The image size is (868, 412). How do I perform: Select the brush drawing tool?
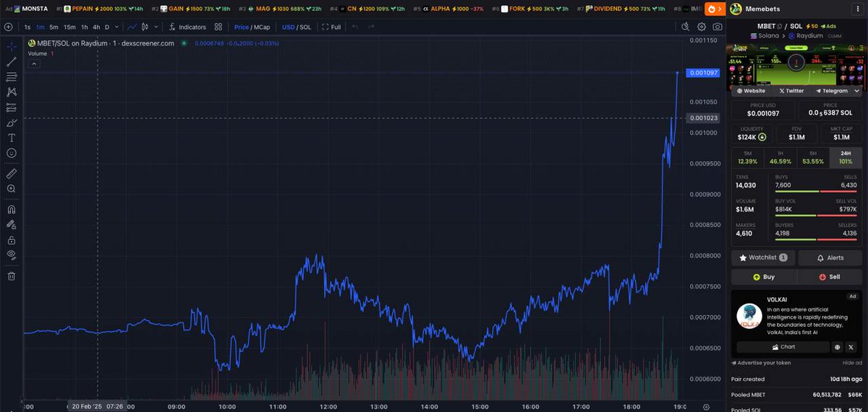[x=12, y=122]
